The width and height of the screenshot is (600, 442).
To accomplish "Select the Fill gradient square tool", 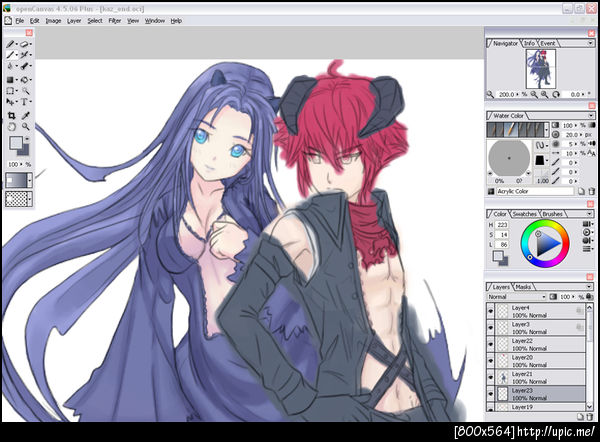I will coord(10,80).
